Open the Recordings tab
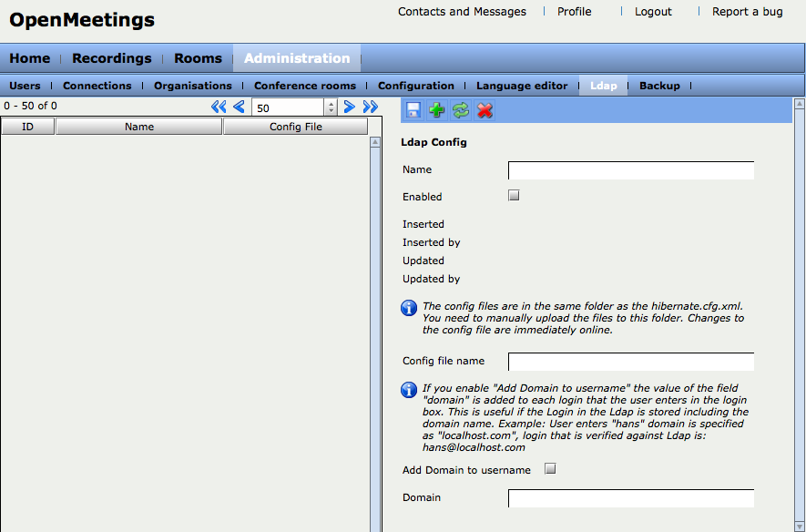The width and height of the screenshot is (806, 532). (x=111, y=58)
